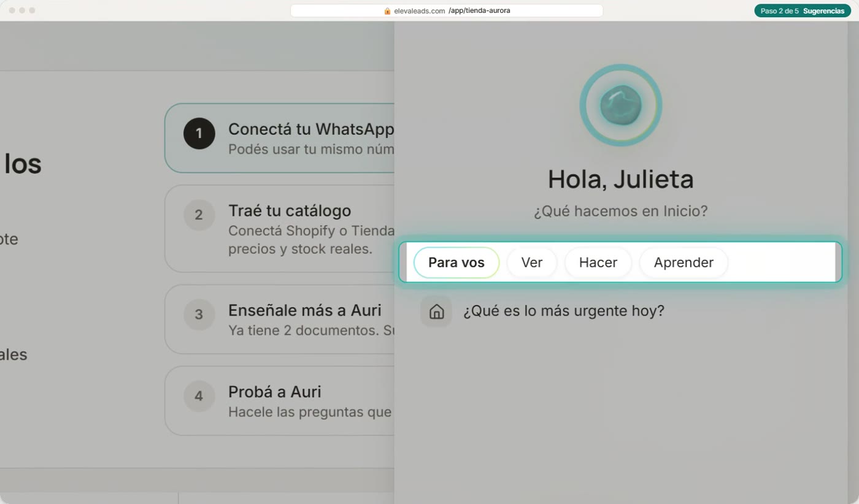This screenshot has width=859, height=504.
Task: Click the number 2 step badge
Action: [x=199, y=215]
